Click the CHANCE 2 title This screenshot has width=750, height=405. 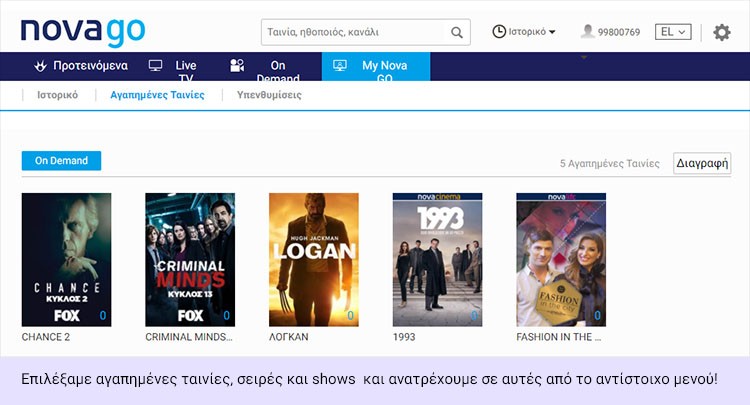(x=46, y=337)
